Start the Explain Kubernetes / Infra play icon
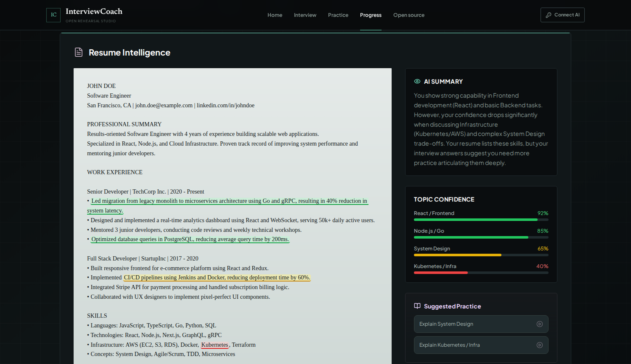The height and width of the screenshot is (364, 631). coord(540,345)
